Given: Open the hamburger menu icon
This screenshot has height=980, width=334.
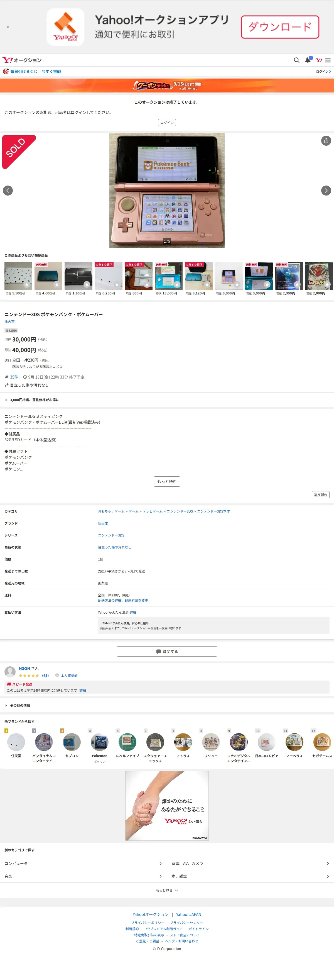Looking at the screenshot, I should click(328, 60).
